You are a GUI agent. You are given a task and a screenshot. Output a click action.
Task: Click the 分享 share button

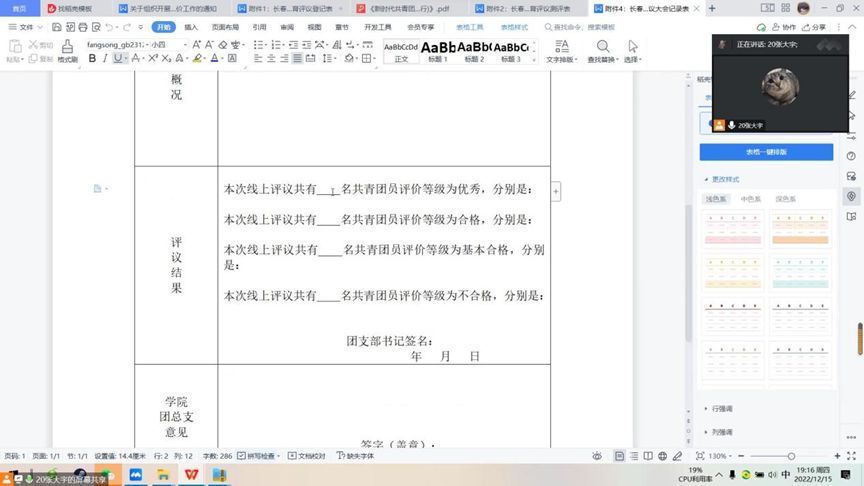click(814, 27)
